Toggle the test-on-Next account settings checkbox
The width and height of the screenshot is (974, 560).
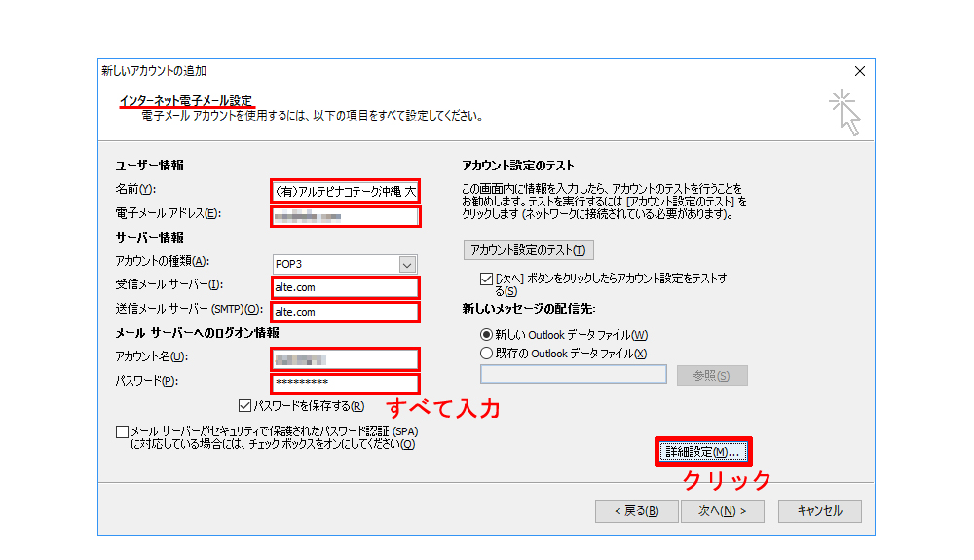coord(486,279)
